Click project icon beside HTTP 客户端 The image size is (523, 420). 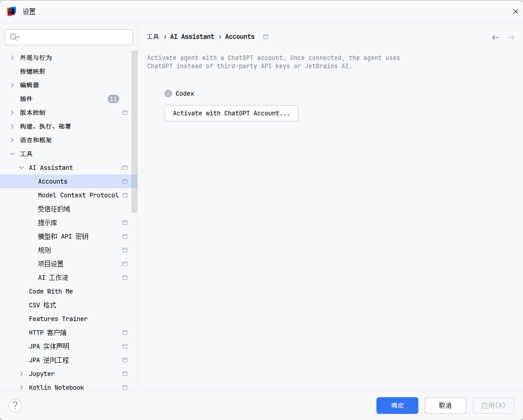pyautogui.click(x=125, y=333)
